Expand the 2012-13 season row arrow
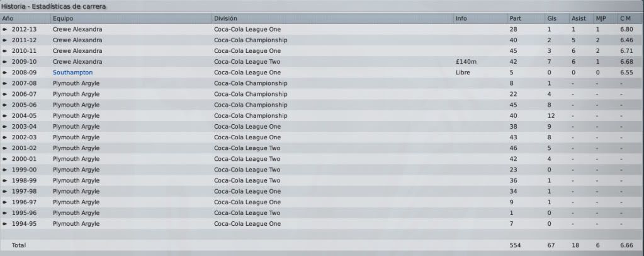 point(5,29)
